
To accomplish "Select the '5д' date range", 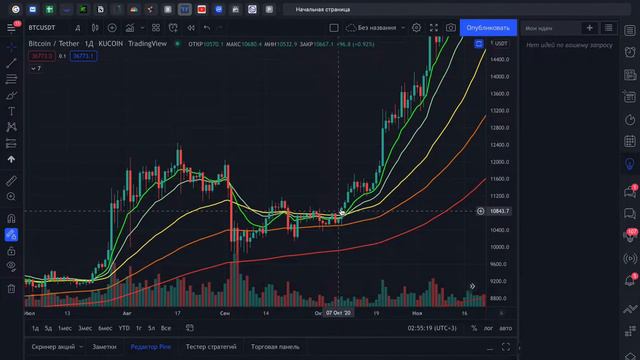I will (48, 328).
